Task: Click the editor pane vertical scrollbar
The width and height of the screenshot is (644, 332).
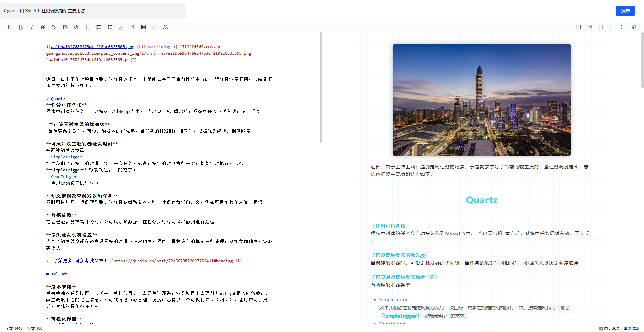Action: click(321, 87)
